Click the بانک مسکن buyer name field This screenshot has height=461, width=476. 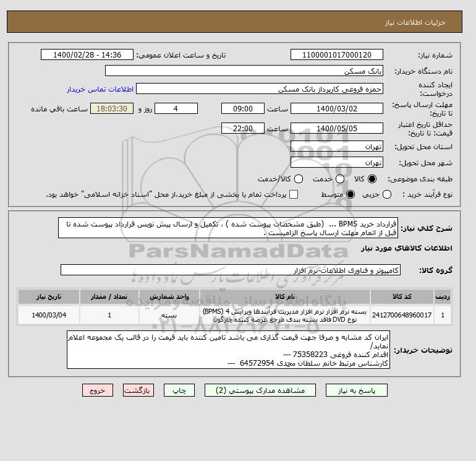[x=244, y=71]
